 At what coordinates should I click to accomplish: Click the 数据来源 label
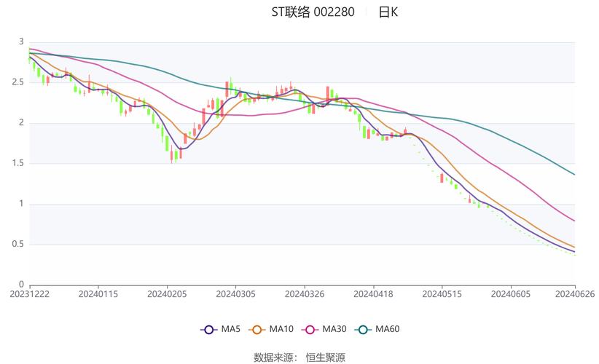pos(273,357)
